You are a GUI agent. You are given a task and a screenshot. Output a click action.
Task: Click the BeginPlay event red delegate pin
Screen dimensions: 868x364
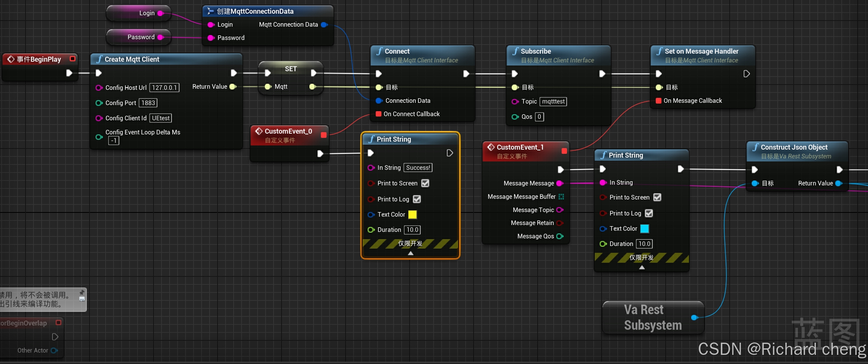point(72,59)
